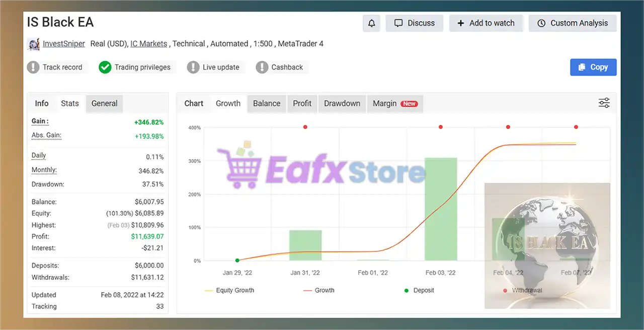Screen dimensions: 644x330
Task: Click Cashback status icon
Action: (x=262, y=67)
